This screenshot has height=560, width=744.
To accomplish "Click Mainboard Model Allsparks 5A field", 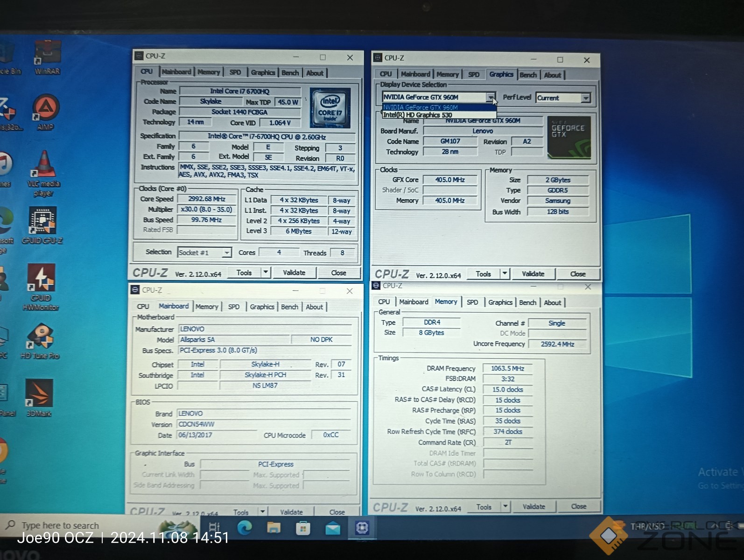I will coord(233,340).
